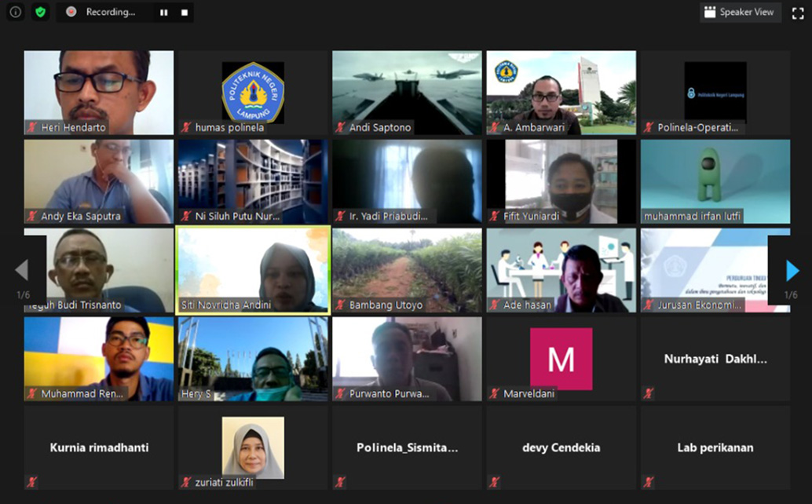This screenshot has width=812, height=504.
Task: Enter full screen mode
Action: (798, 13)
